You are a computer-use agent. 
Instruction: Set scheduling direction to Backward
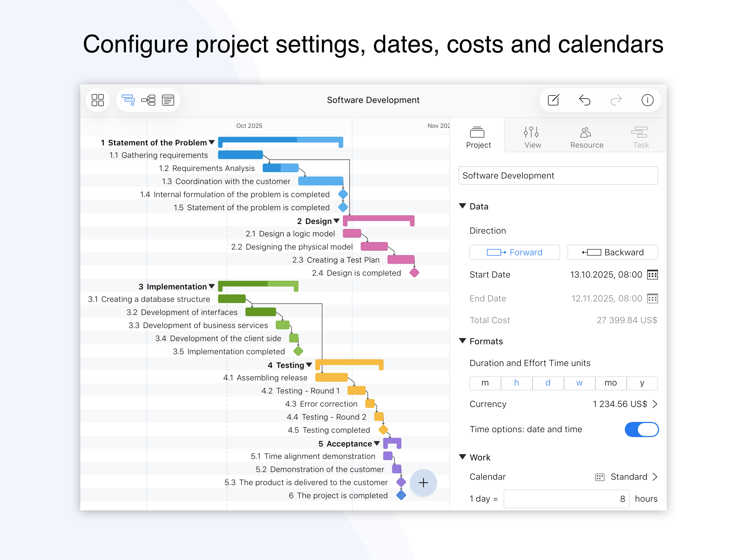point(612,252)
